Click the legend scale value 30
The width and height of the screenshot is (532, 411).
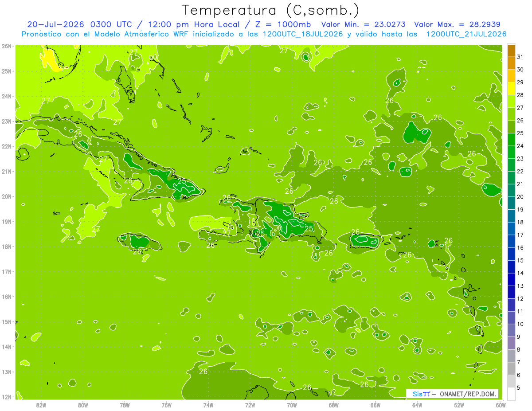pyautogui.click(x=520, y=70)
